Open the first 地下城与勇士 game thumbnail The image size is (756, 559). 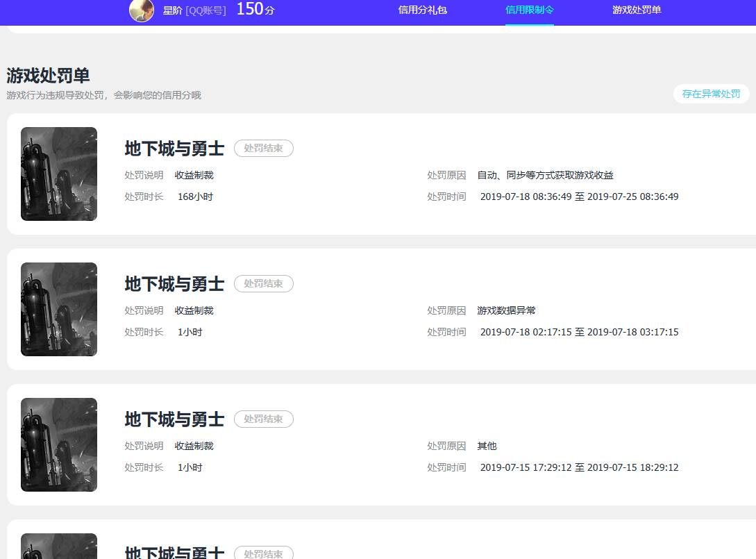[x=58, y=174]
